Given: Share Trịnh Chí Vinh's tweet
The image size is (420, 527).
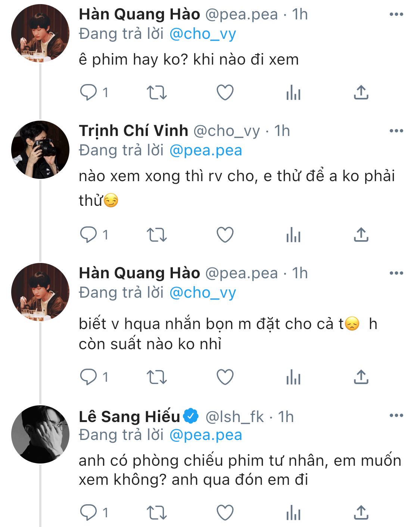Looking at the screenshot, I should tap(361, 235).
